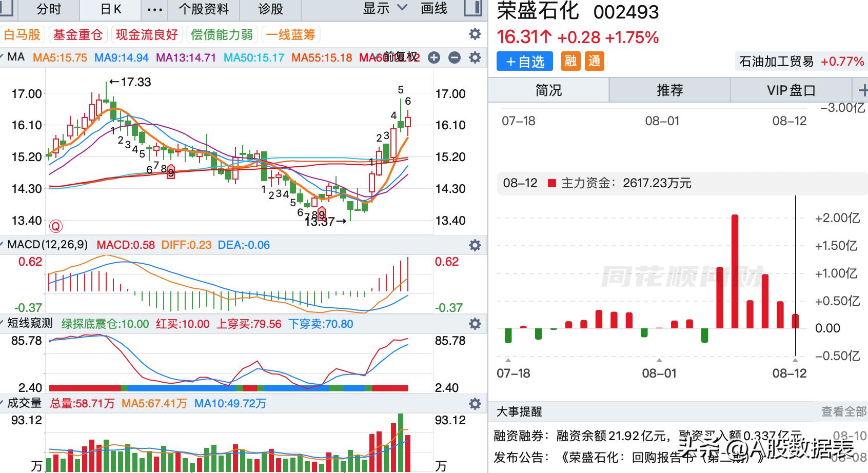Open the 诊股 stock diagnosis tab
Viewport: 868px width, 473px height.
click(x=270, y=9)
